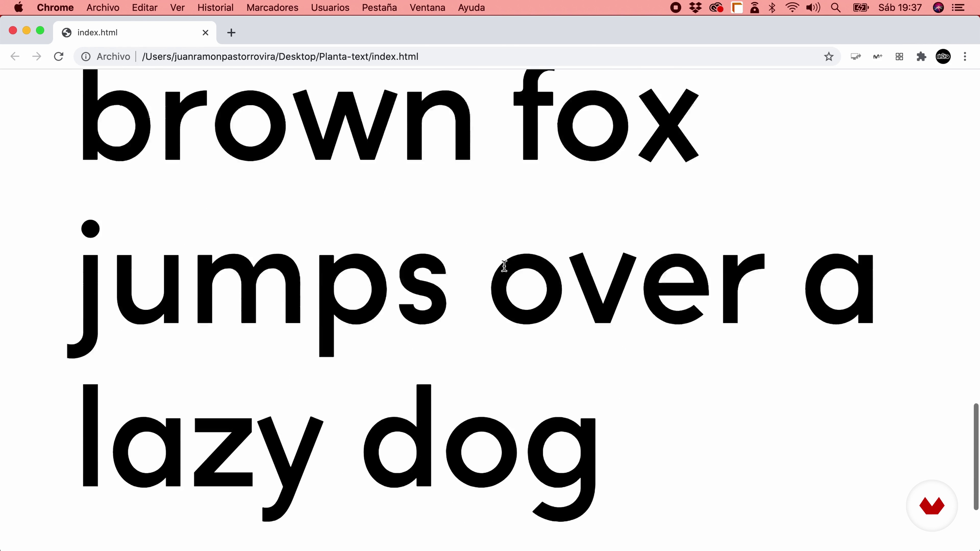Screen dimensions: 980x551
Task: Click the lock-style menu bar icon
Action: (x=755, y=8)
